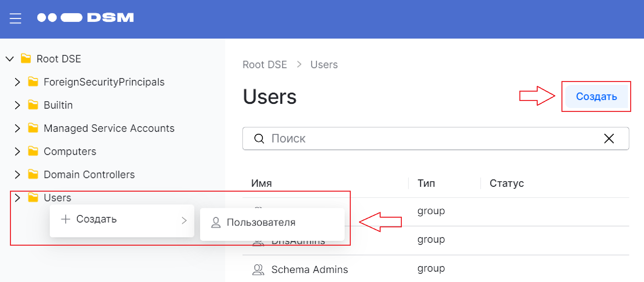644x282 pixels.
Task: Click the DSM logo in header
Action: point(85,18)
